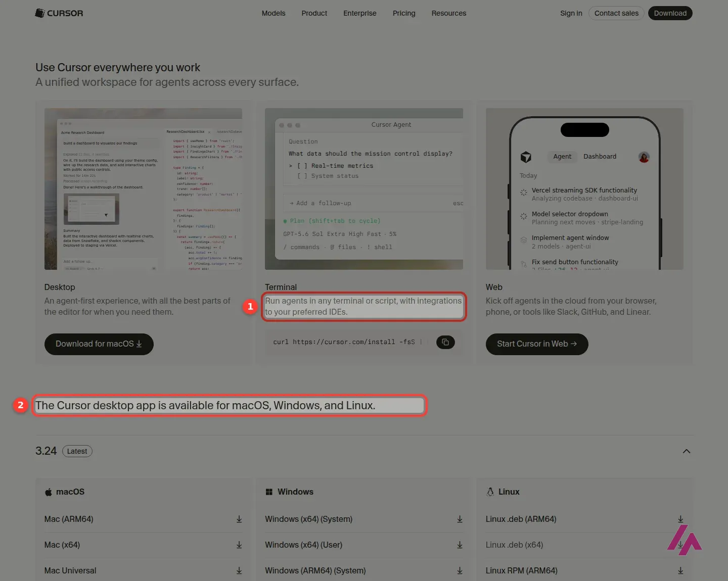
Task: Click the Download button in the header
Action: point(670,13)
